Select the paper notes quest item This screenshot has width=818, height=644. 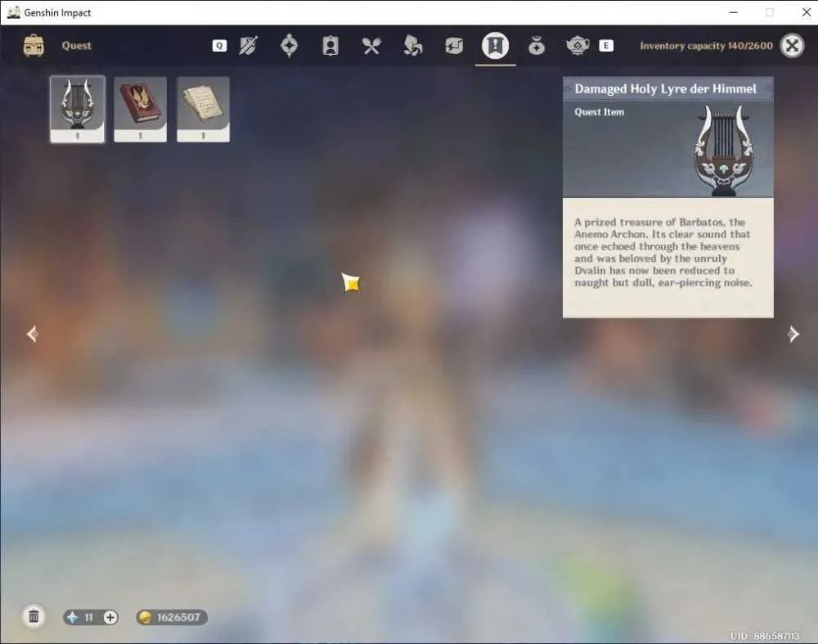[x=203, y=109]
